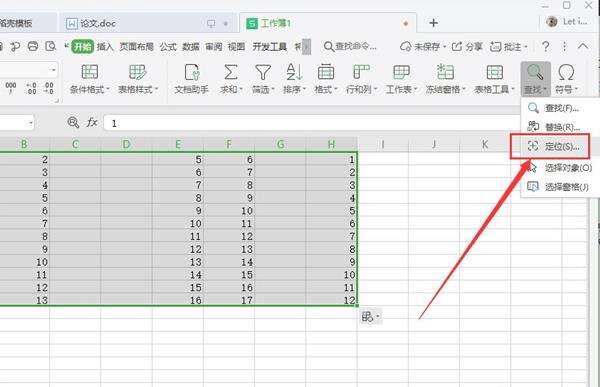Expand the Sum (求和) dropdown arrow
The height and width of the screenshot is (387, 600).
pyautogui.click(x=241, y=90)
